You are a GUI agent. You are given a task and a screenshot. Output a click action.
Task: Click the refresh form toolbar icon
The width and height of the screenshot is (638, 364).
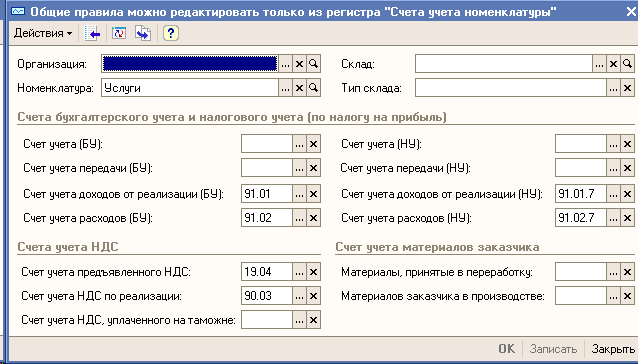pos(119,33)
